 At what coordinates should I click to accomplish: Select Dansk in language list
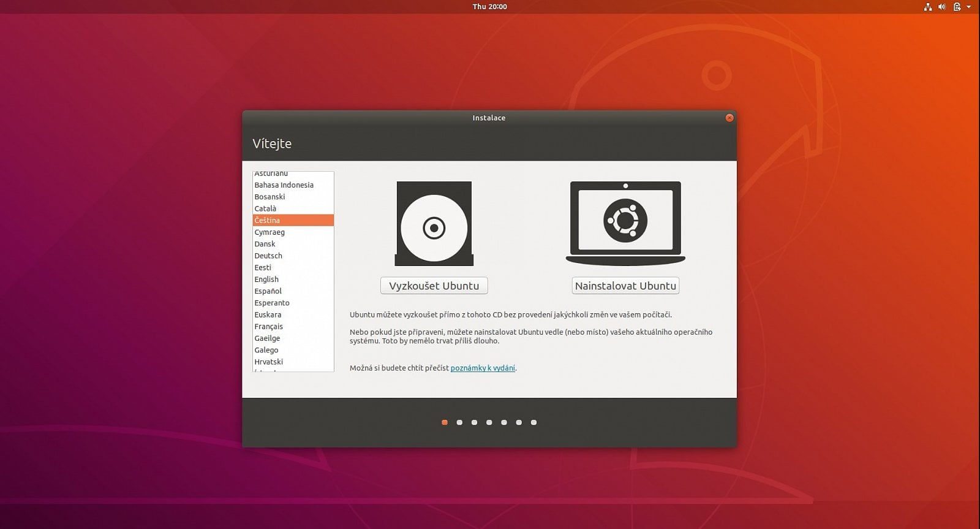[293, 244]
